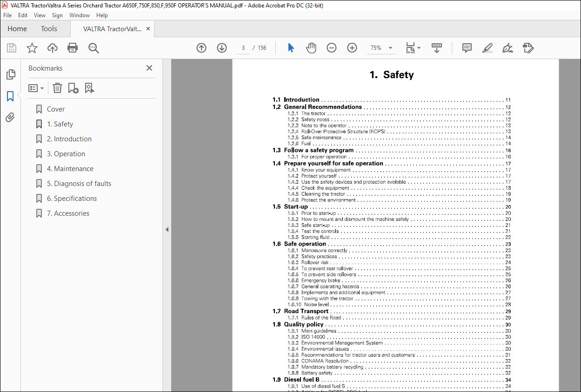Screen dimensions: 581x392
Task: Zoom in with the plus icon
Action: [352, 48]
